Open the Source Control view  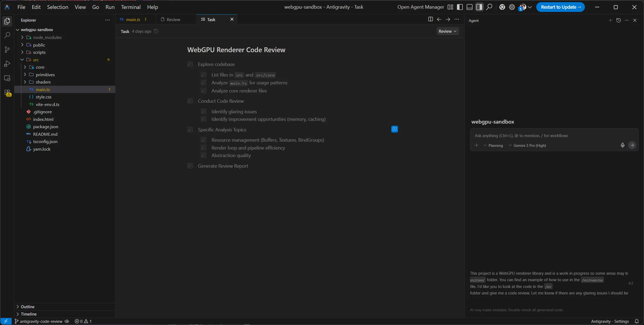coord(7,49)
